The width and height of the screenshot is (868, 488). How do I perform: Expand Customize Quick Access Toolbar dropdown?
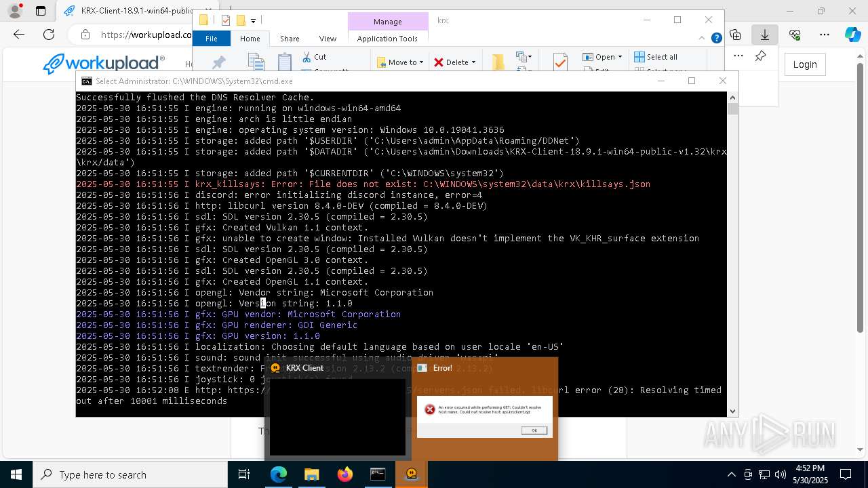click(253, 21)
